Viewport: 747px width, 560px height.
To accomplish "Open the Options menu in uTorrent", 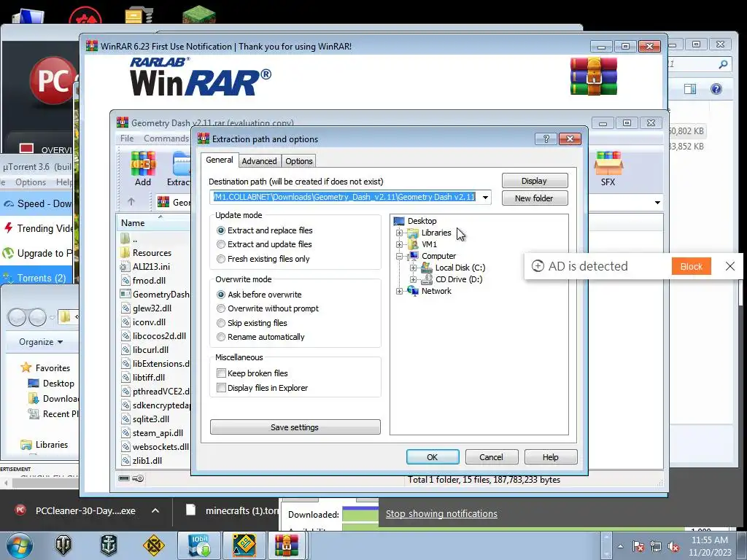I will tap(31, 182).
